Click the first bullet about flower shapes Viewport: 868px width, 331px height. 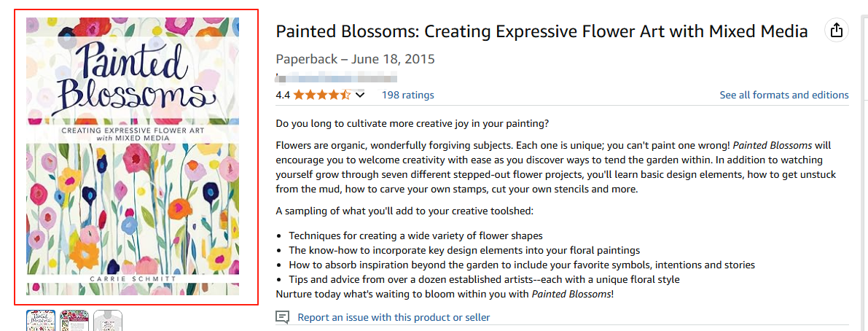(415, 235)
